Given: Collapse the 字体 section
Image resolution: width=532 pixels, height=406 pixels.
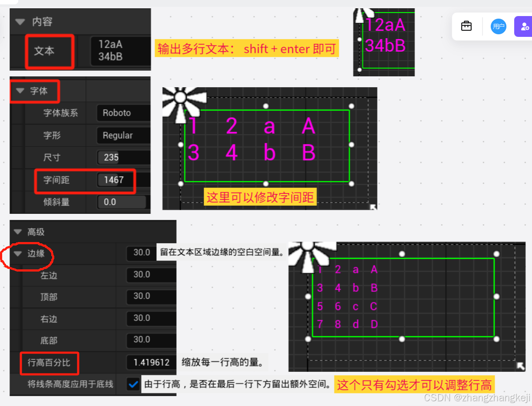Looking at the screenshot, I should click(20, 91).
